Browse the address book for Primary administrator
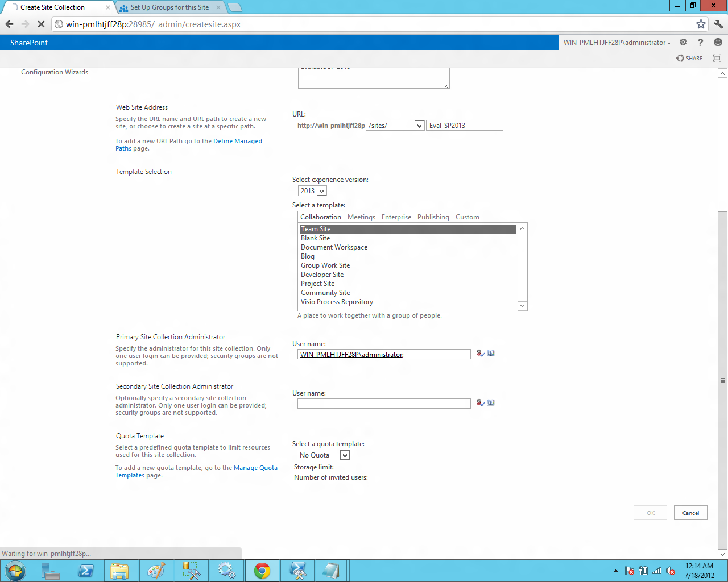 pos(490,354)
